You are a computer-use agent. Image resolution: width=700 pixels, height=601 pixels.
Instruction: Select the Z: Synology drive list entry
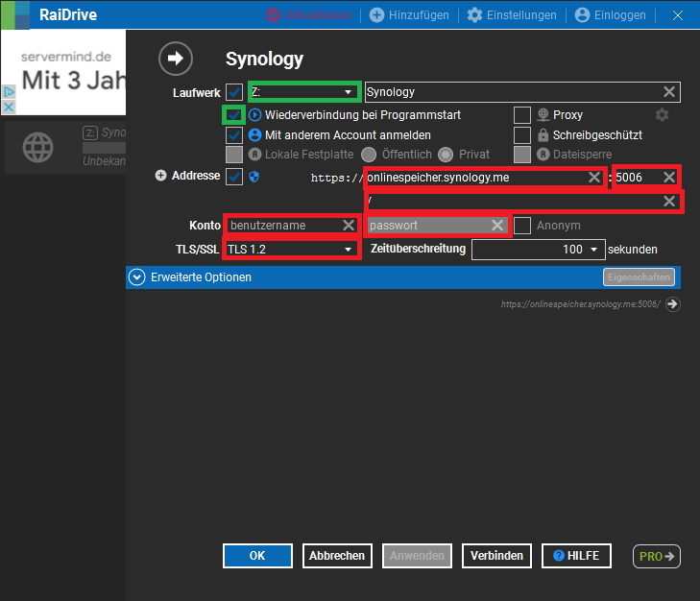[65, 147]
